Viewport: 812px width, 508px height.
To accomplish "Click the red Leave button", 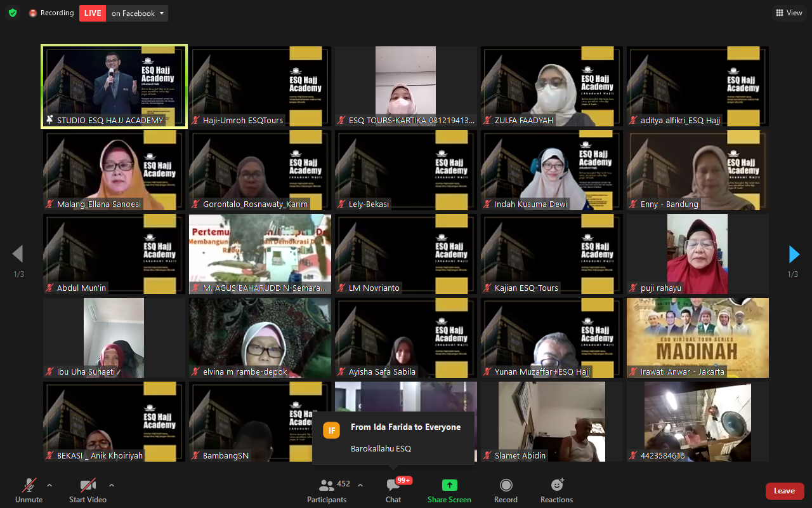I will (x=784, y=491).
